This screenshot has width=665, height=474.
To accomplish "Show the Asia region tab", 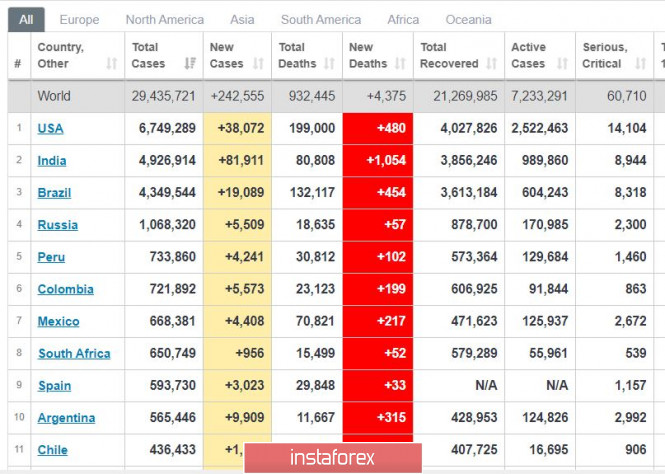I will 242,19.
